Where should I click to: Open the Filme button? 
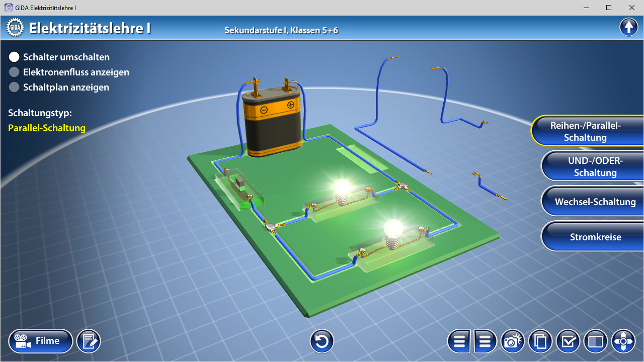[41, 341]
